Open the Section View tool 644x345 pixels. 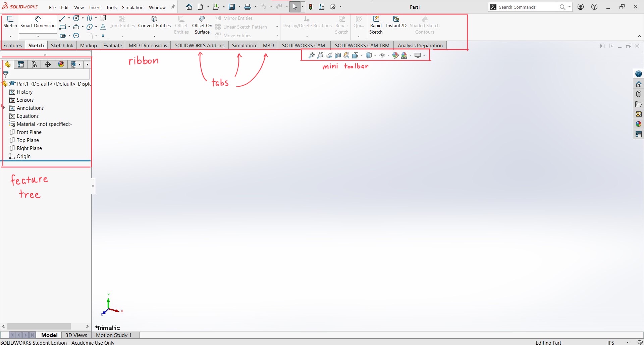(338, 55)
